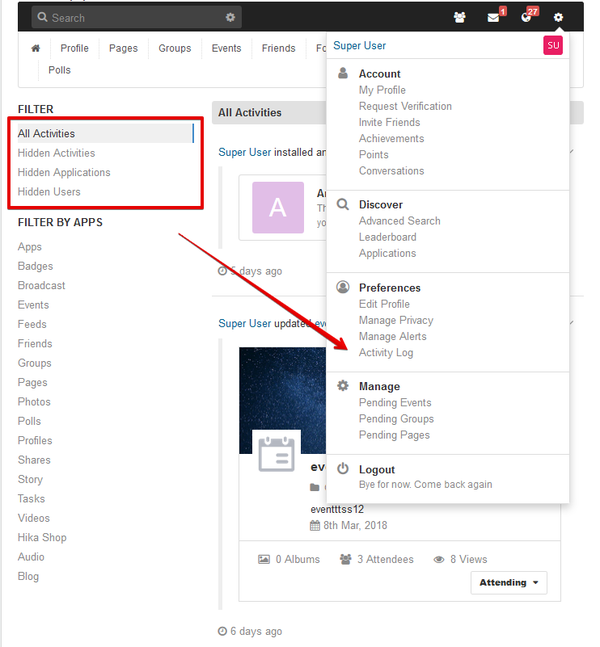Filter by Apps
600x647 pixels.
tap(29, 247)
